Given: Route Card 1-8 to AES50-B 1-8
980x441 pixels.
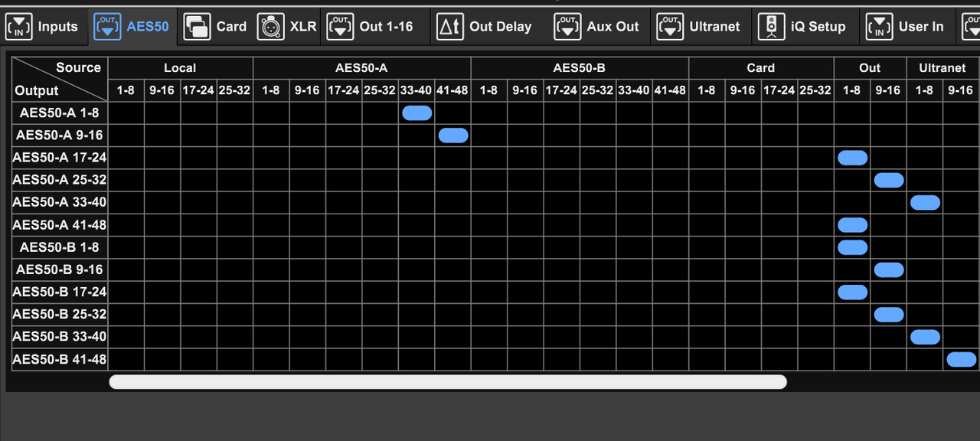Looking at the screenshot, I should [707, 247].
